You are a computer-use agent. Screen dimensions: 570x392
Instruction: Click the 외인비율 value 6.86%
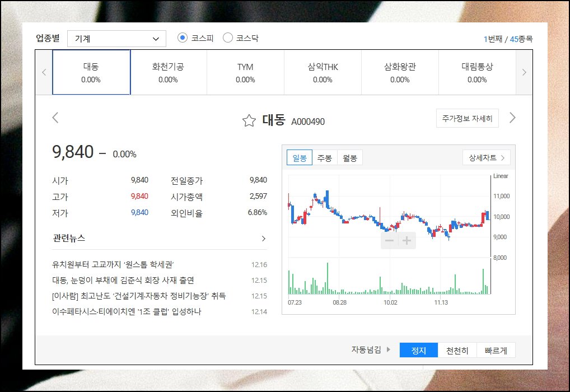click(258, 212)
